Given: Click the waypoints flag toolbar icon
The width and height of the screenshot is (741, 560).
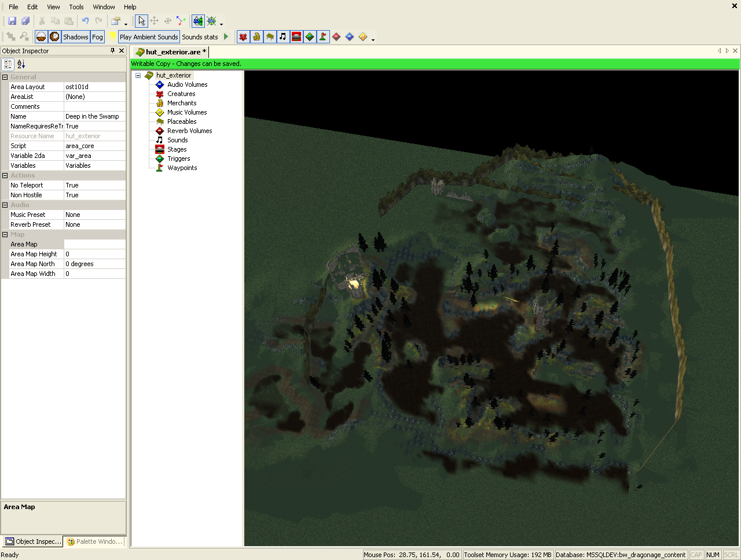Looking at the screenshot, I should click(323, 37).
